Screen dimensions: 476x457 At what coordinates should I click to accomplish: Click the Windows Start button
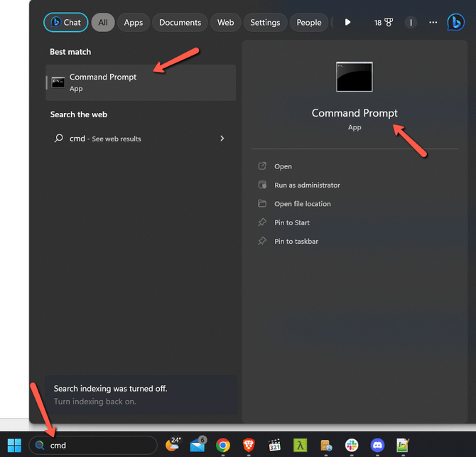pos(14,446)
